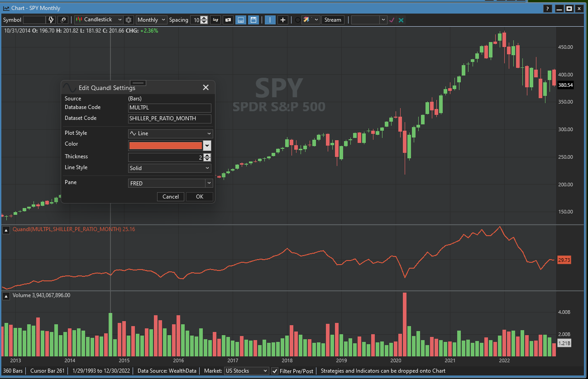Click the Thickness value field
Viewport: 588px width, 379px height.
tap(166, 157)
